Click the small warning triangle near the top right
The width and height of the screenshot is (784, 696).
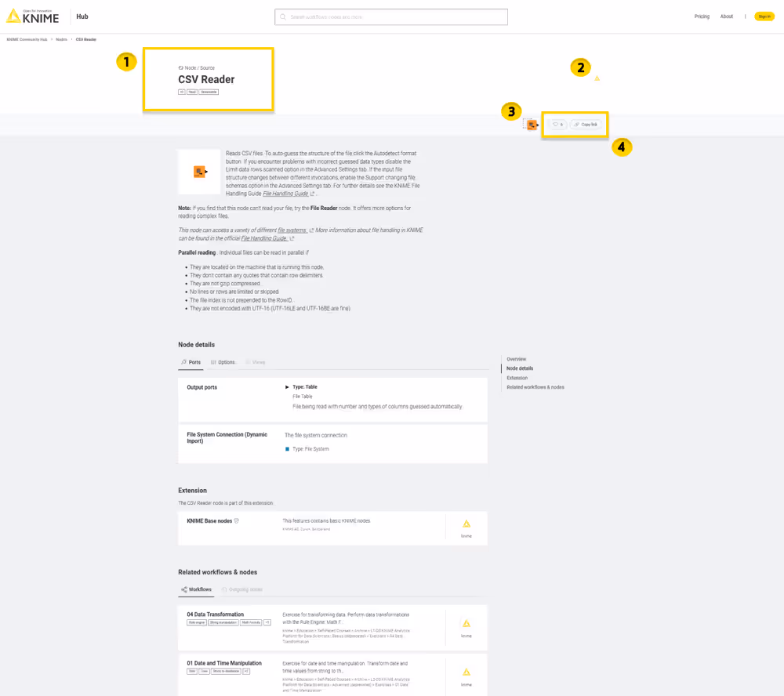pos(597,78)
